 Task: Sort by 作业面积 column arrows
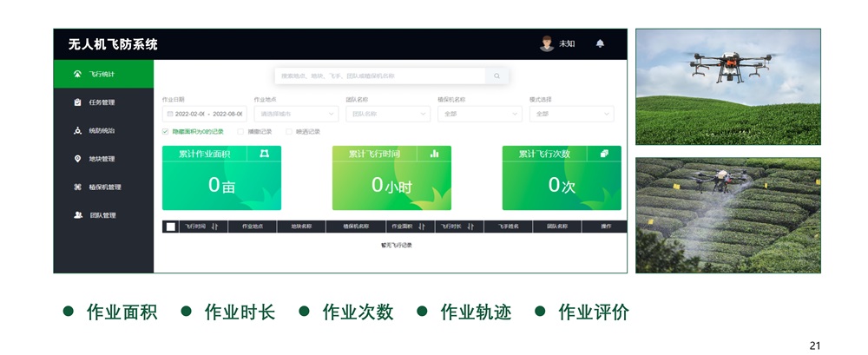tap(422, 227)
